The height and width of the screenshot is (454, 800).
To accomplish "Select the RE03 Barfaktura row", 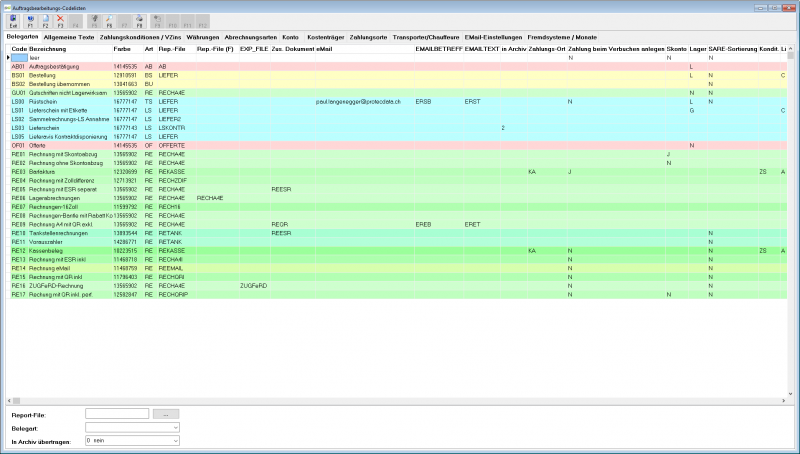I will click(x=399, y=172).
